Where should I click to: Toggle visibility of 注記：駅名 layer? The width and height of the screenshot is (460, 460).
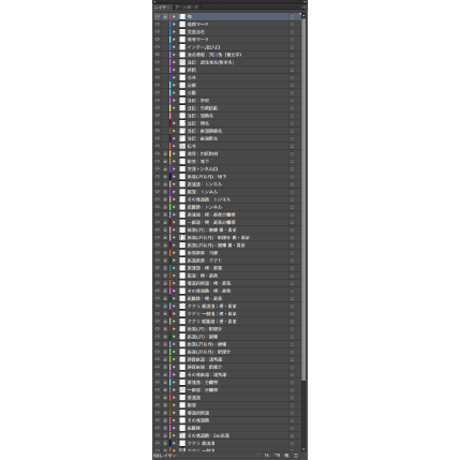(157, 123)
